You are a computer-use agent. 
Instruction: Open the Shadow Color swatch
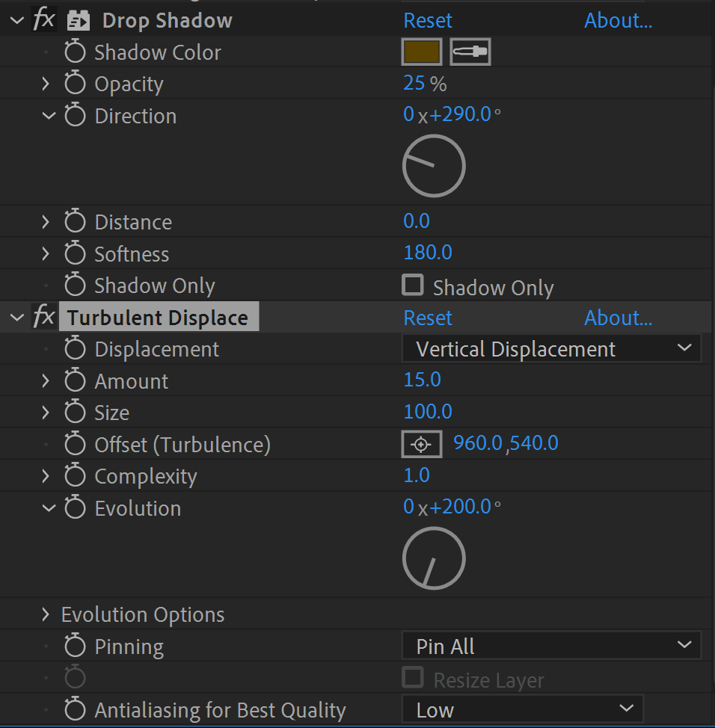click(x=421, y=52)
